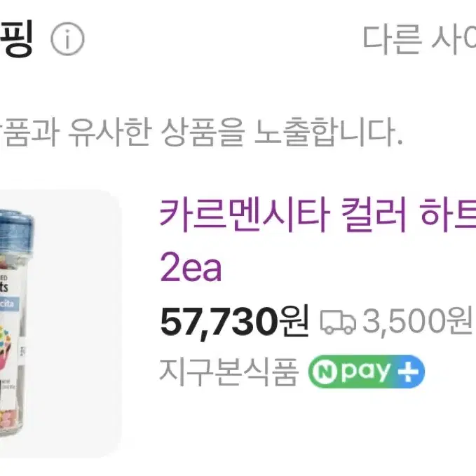Open the 다른 사 link at top right
Image resolution: width=476 pixels, height=476 pixels.
coord(419,40)
